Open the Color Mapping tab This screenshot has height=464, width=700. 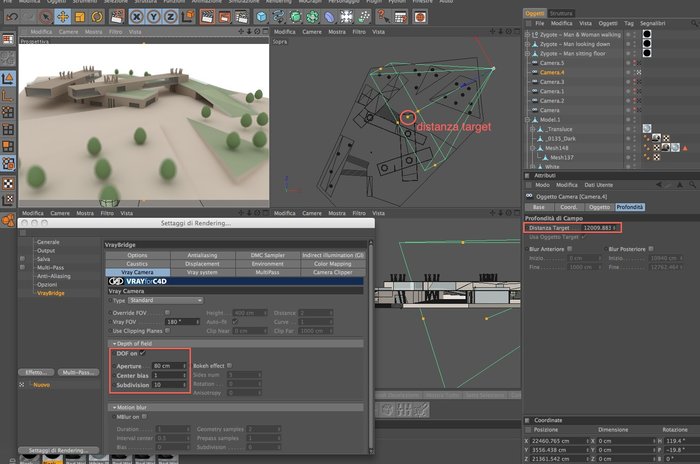333,263
